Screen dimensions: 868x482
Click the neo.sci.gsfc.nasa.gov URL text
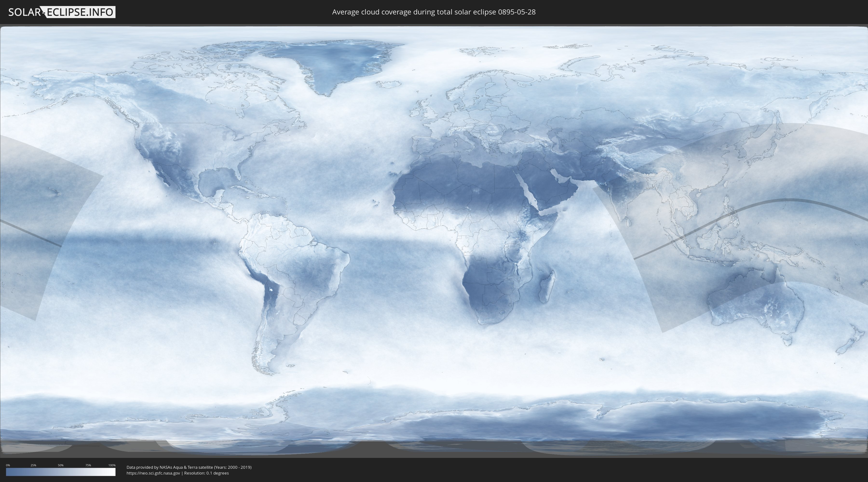(x=153, y=473)
